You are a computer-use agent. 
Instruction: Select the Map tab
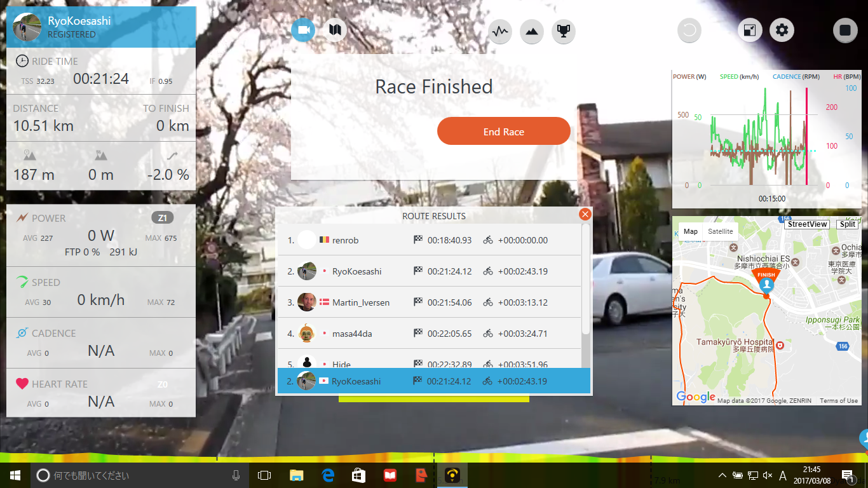point(691,231)
